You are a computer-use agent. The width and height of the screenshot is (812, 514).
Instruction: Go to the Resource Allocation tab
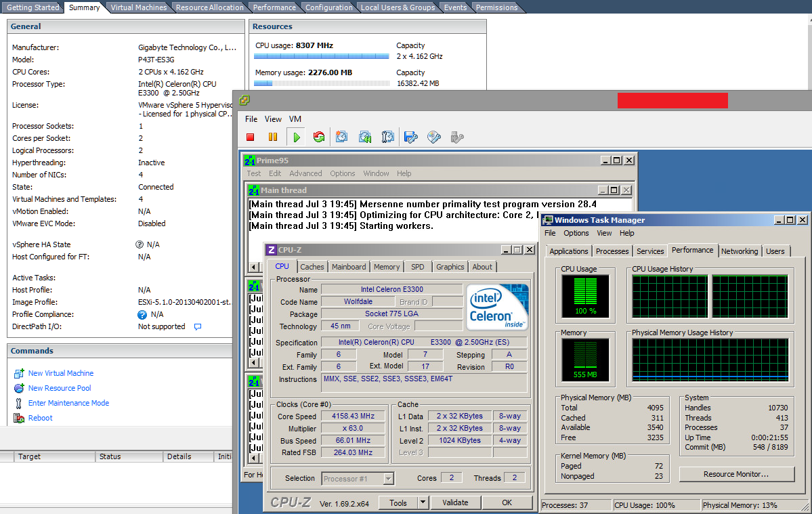pos(210,7)
